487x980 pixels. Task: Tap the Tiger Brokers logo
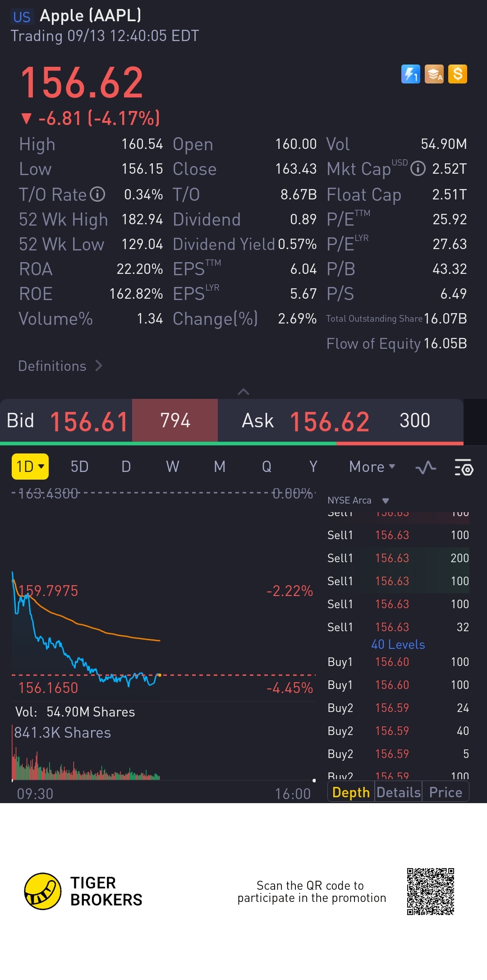coord(43,891)
